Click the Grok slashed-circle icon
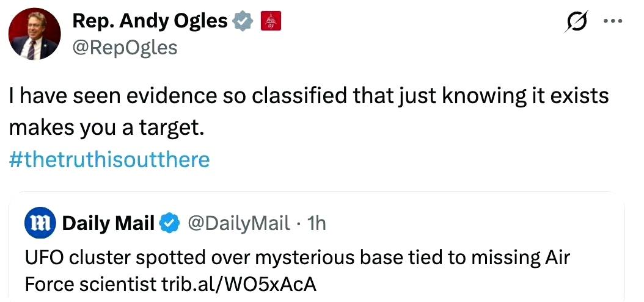644x302 pixels. tap(577, 22)
